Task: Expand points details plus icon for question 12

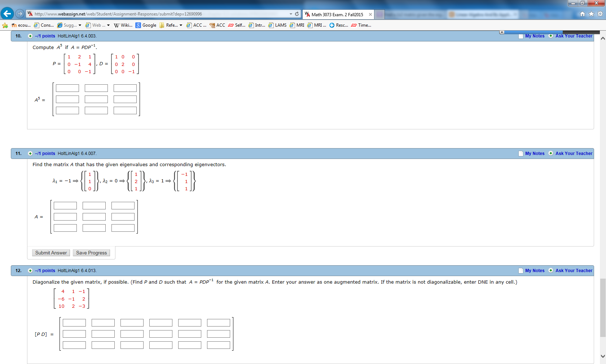Action: point(30,271)
